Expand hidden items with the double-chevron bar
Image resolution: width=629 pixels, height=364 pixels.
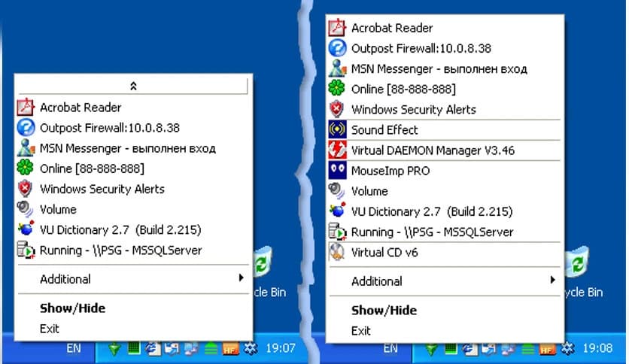(x=133, y=87)
